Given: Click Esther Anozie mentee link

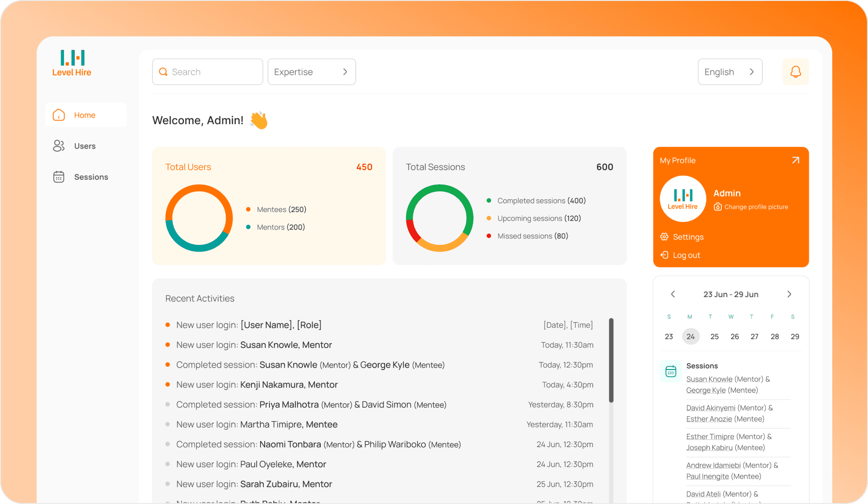Looking at the screenshot, I should click(x=709, y=419).
